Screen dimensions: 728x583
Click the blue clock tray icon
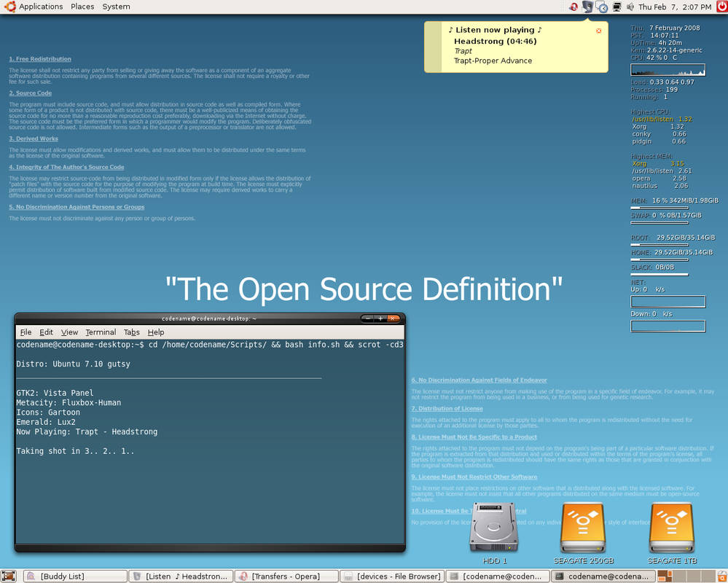click(602, 7)
